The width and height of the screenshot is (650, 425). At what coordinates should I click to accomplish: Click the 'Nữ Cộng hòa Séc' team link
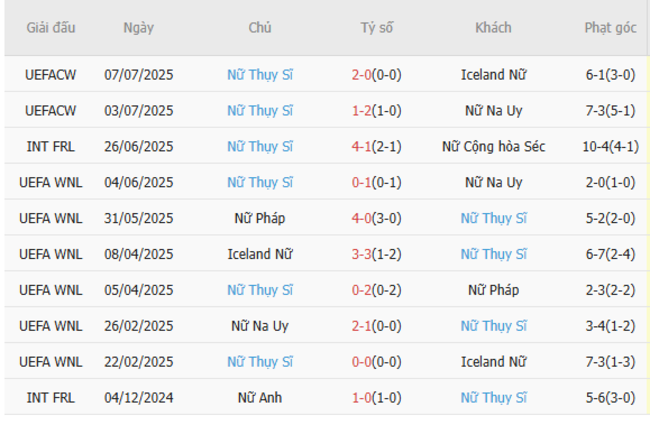point(493,146)
